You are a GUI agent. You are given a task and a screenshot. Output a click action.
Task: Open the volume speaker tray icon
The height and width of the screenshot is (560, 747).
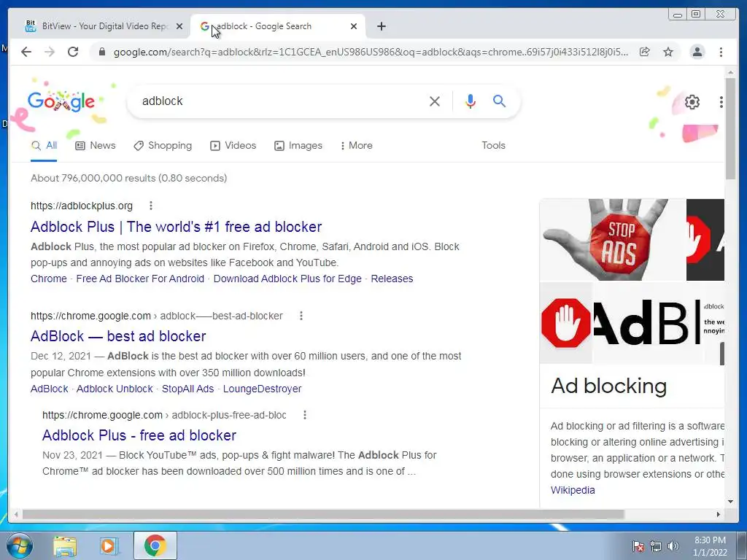pos(673,546)
